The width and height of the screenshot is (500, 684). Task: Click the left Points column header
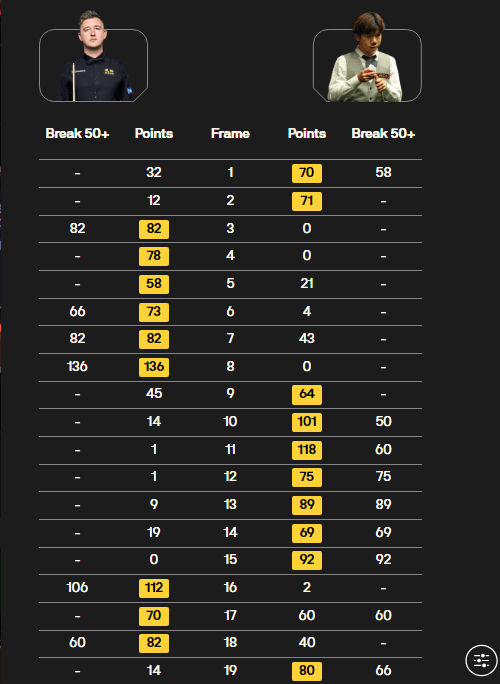[154, 133]
